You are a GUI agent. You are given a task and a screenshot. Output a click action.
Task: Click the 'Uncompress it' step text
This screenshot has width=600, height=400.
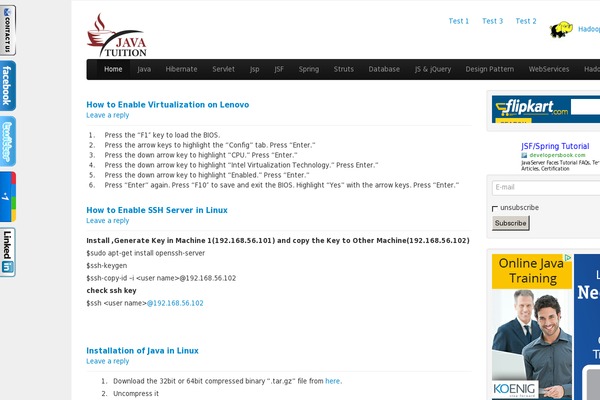click(136, 393)
